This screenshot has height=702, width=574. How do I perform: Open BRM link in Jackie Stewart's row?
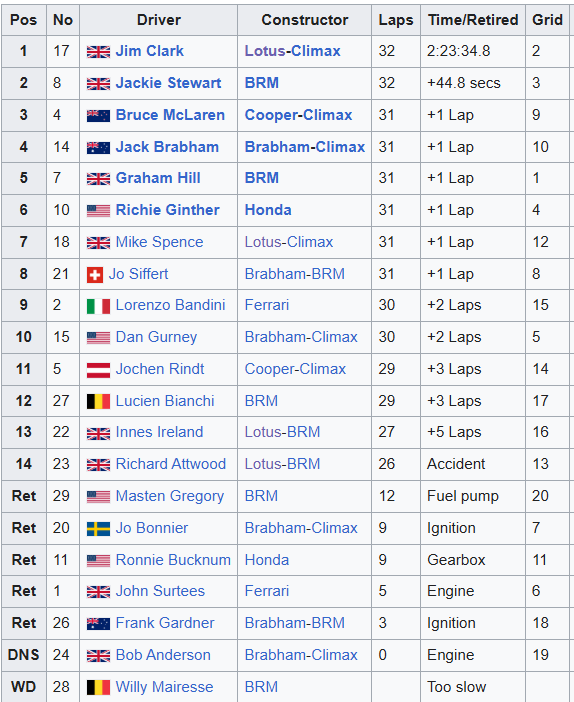[x=261, y=83]
